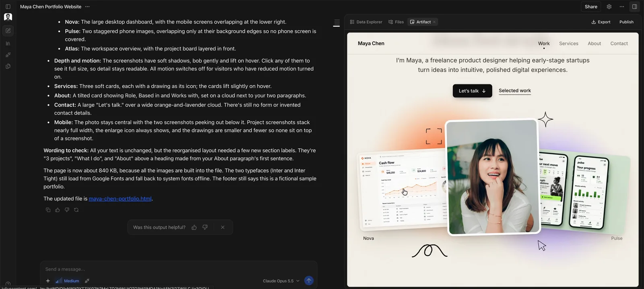Open the user profile avatar
The width and height of the screenshot is (644, 289).
(8, 17)
